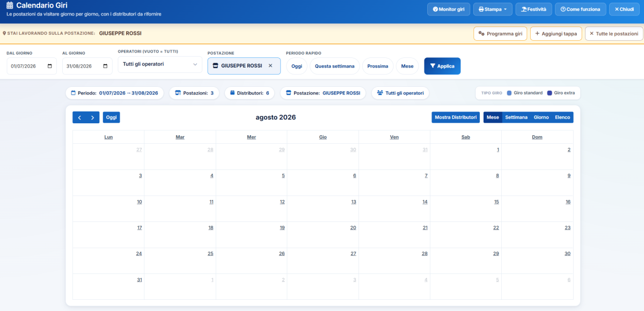Select Prossima quick period
The height and width of the screenshot is (311, 644).
378,66
